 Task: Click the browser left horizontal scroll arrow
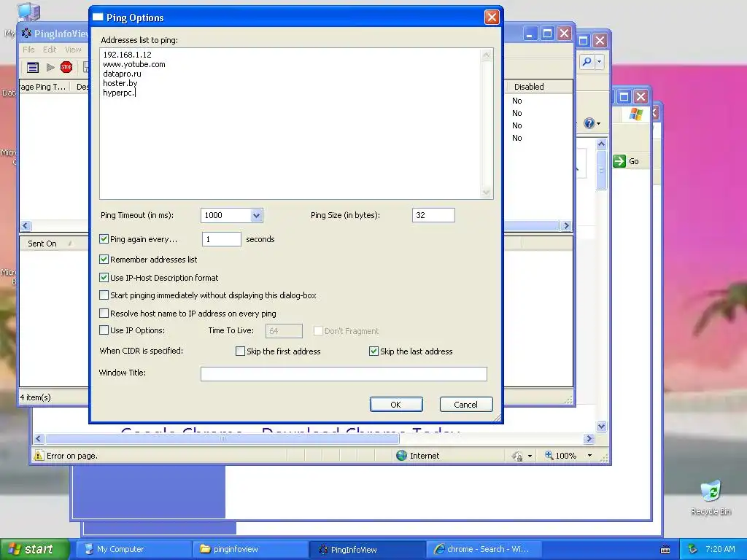pos(39,438)
